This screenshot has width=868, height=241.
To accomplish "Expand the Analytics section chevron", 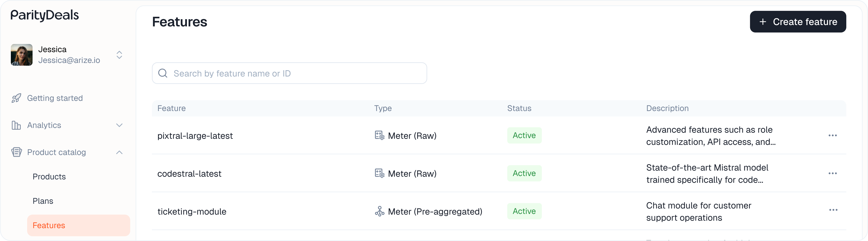I will (119, 125).
